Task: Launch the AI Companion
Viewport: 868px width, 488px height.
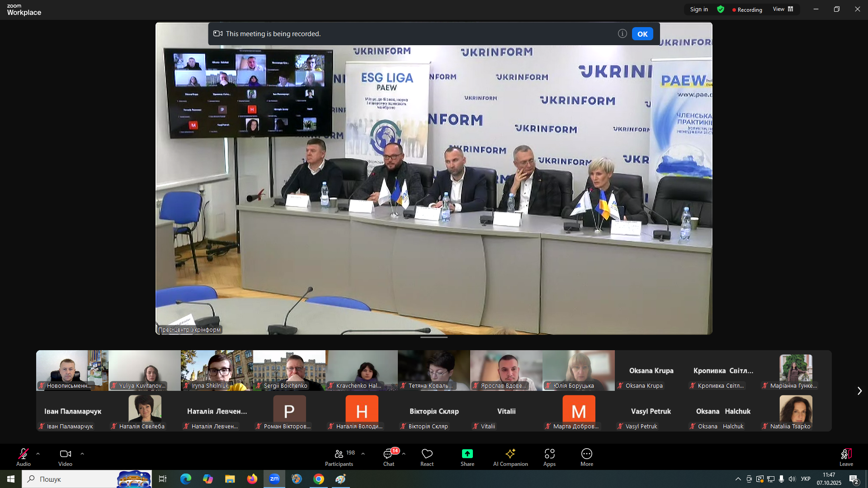Action: (510, 454)
